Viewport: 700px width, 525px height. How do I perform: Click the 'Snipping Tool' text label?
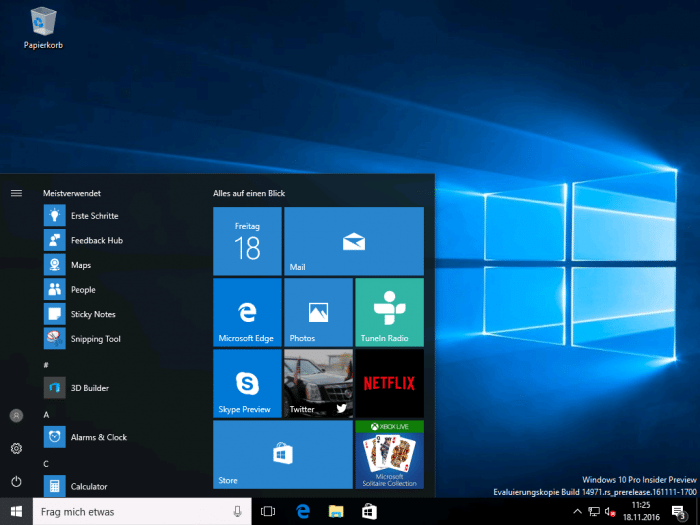coord(96,339)
